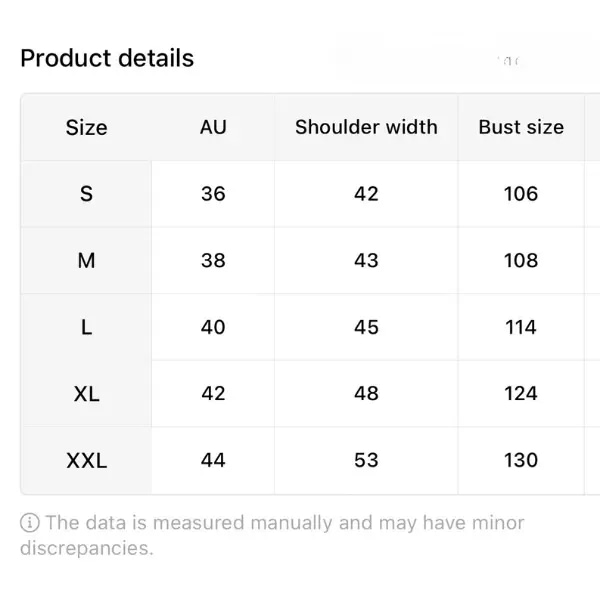
Task: Select the XXL size row label
Action: [x=86, y=460]
